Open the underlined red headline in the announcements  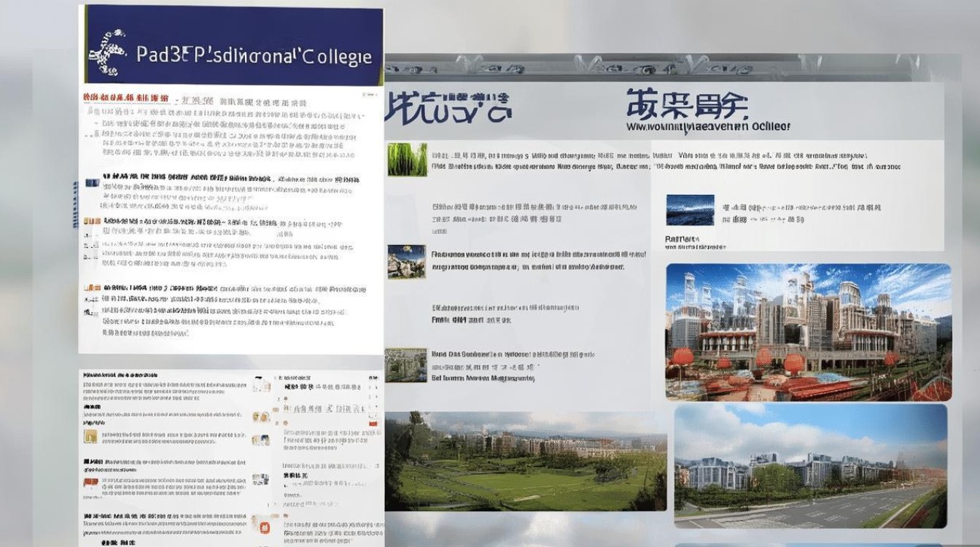click(125, 97)
